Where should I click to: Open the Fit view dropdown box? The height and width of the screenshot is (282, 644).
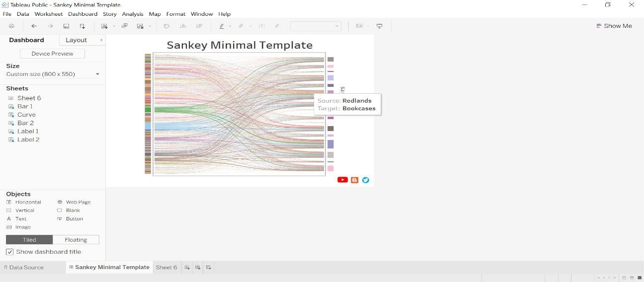(316, 26)
